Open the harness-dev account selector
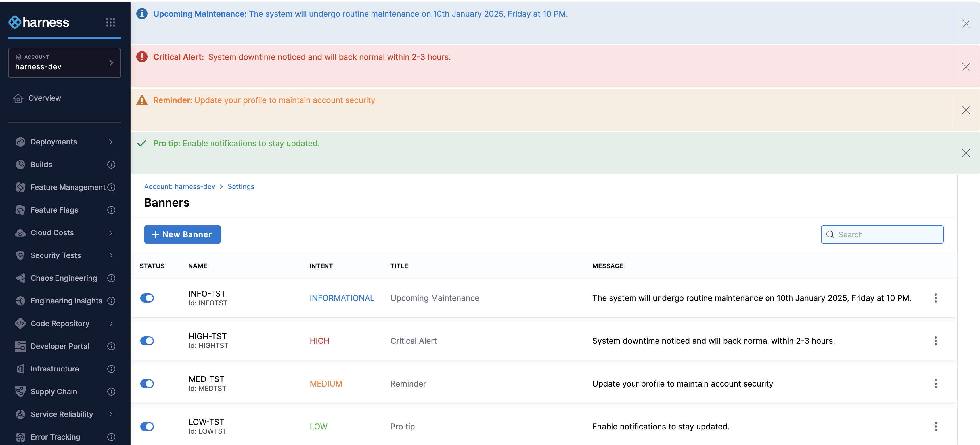 [64, 63]
